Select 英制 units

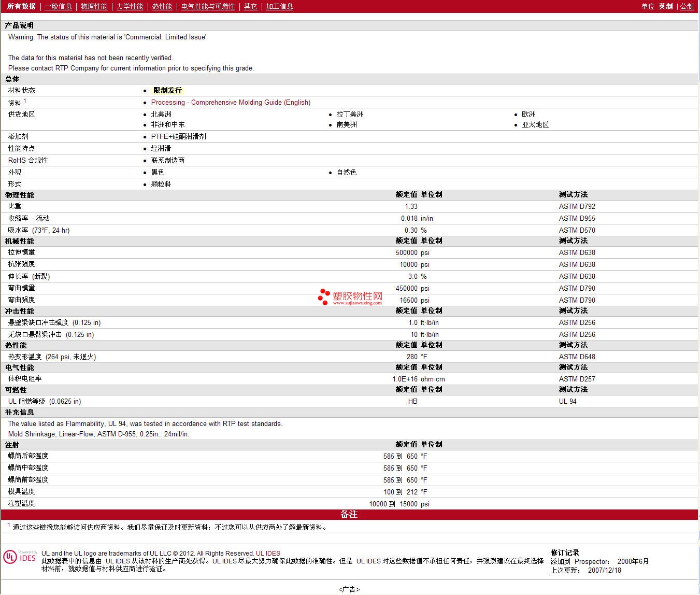665,7
